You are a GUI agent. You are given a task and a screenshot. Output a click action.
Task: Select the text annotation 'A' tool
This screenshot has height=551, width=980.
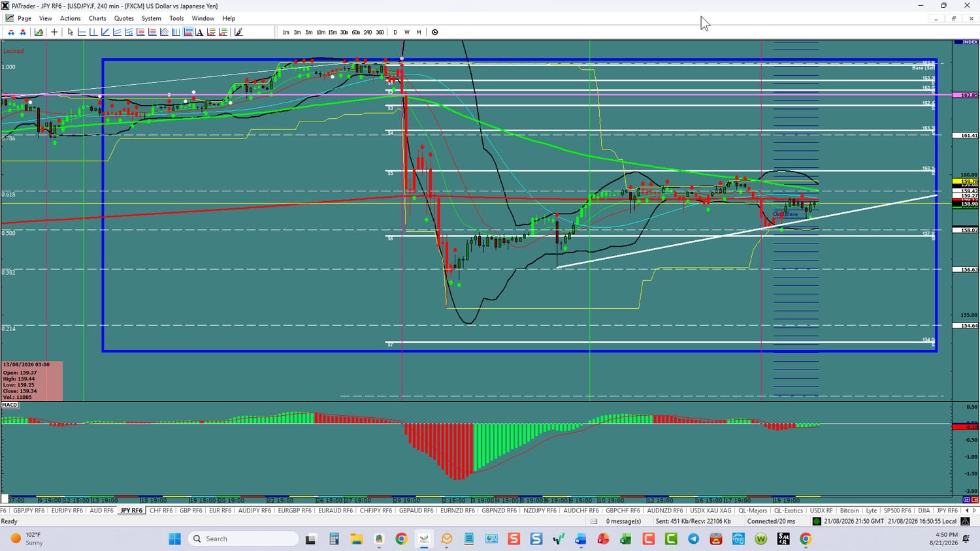pyautogui.click(x=199, y=32)
